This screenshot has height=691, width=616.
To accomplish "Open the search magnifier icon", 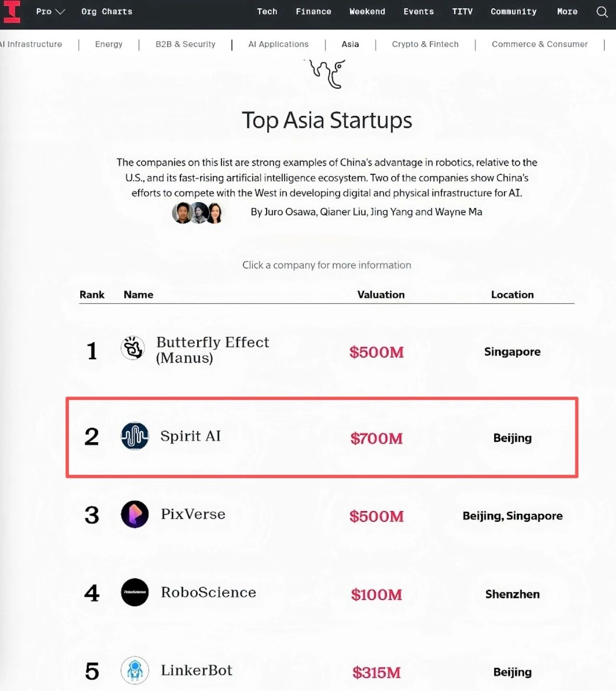I will point(602,12).
